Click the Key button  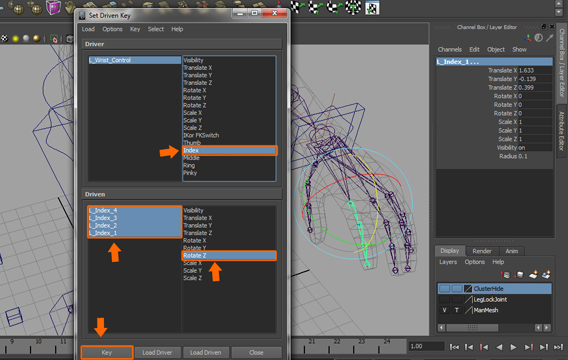point(107,352)
